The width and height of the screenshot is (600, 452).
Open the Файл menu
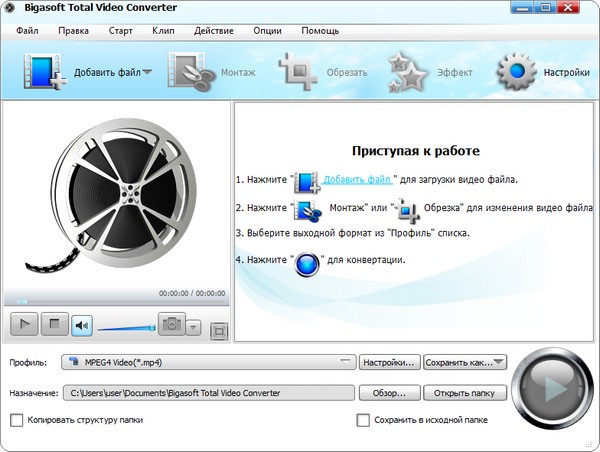27,30
